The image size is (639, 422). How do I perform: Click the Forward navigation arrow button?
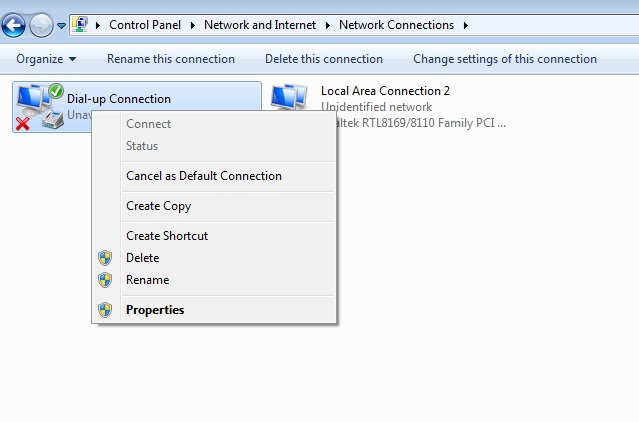[40, 24]
